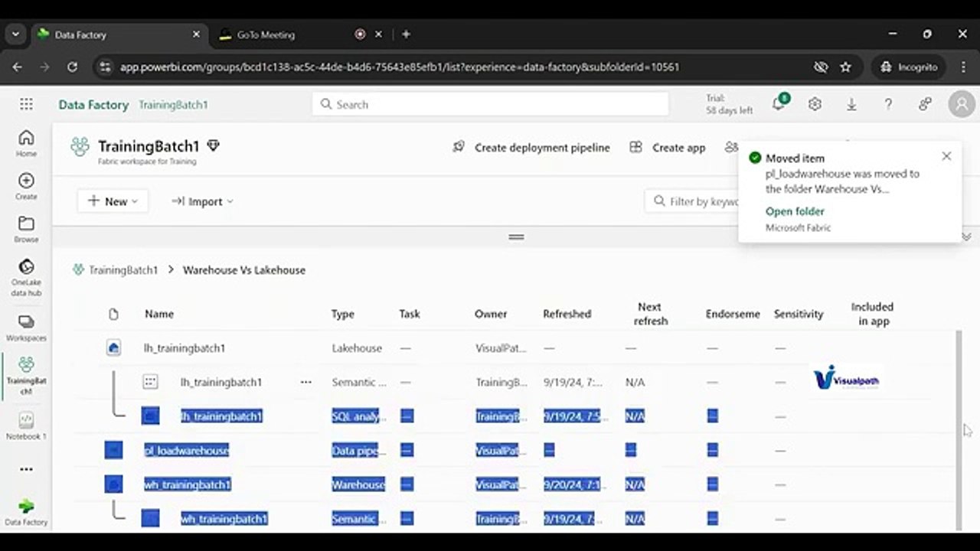
Task: Open folder link in notification
Action: [x=795, y=211]
